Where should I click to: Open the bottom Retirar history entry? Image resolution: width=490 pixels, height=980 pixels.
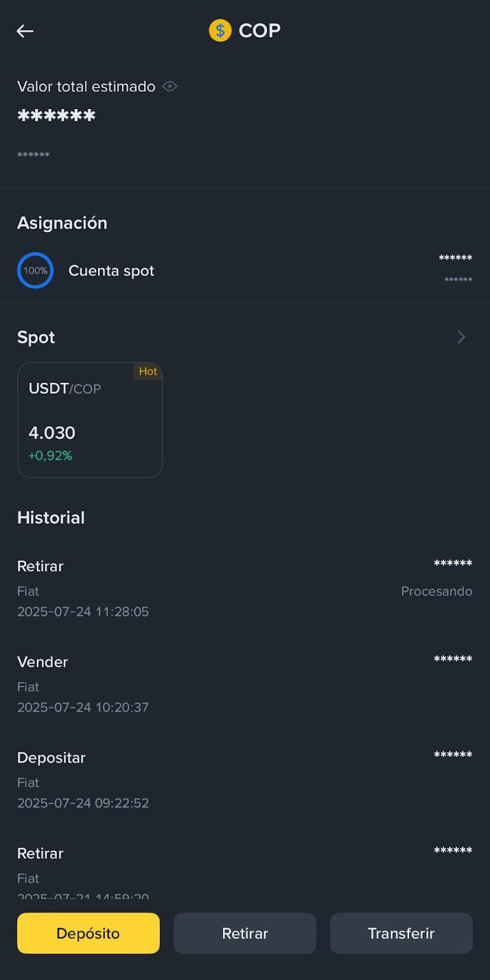245,870
